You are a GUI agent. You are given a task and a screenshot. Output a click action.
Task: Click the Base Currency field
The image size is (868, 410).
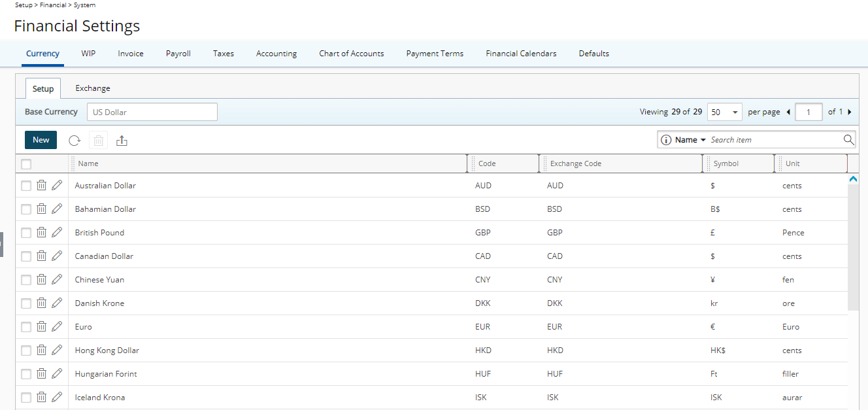152,112
